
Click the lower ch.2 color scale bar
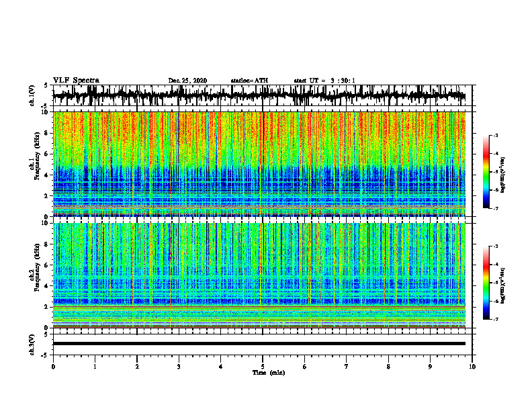click(x=486, y=283)
